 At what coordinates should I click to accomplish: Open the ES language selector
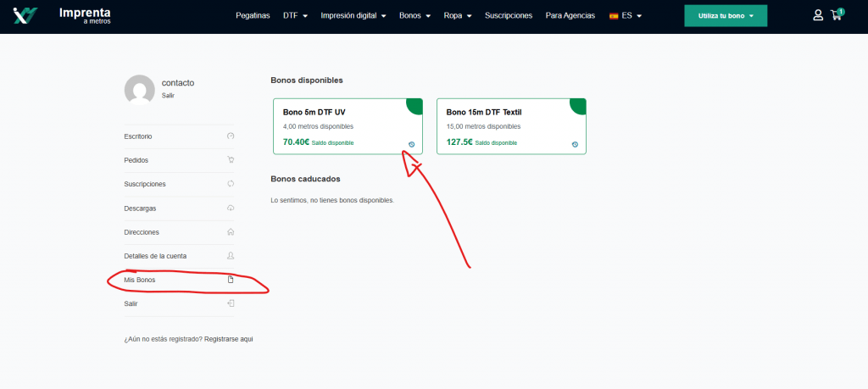pos(626,15)
